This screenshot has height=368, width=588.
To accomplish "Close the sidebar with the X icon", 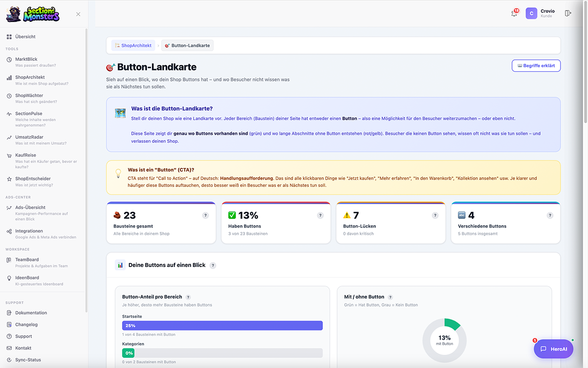I will click(78, 14).
